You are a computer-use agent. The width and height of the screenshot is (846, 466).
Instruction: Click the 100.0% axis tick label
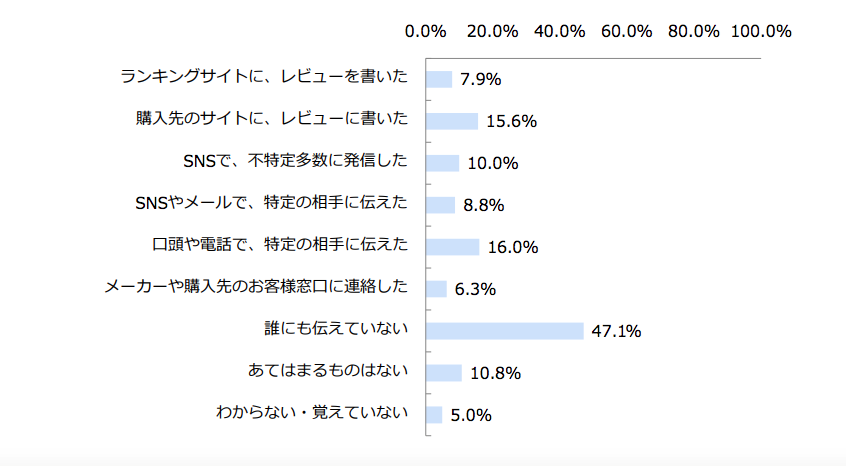coord(761,31)
